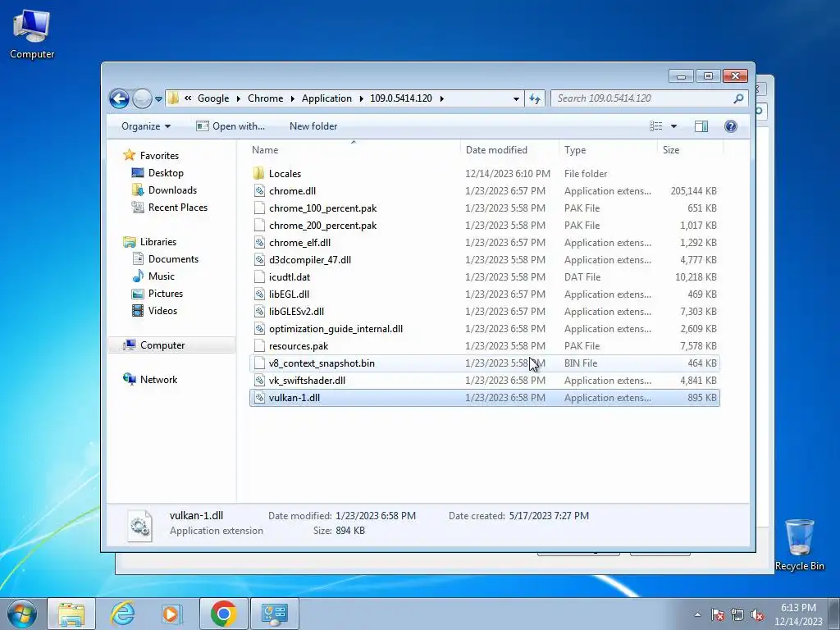The height and width of the screenshot is (630, 840).
Task: Open Windows Explorer from taskbar
Action: click(71, 614)
